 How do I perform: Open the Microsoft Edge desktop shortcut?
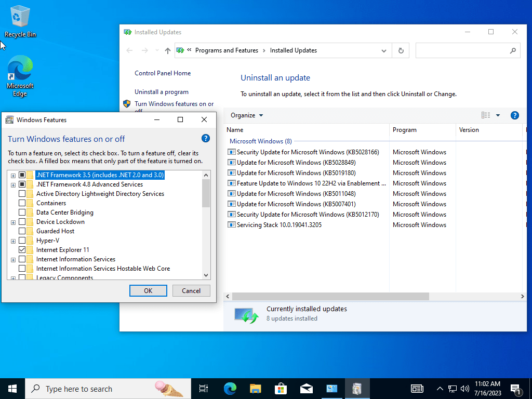[x=20, y=76]
